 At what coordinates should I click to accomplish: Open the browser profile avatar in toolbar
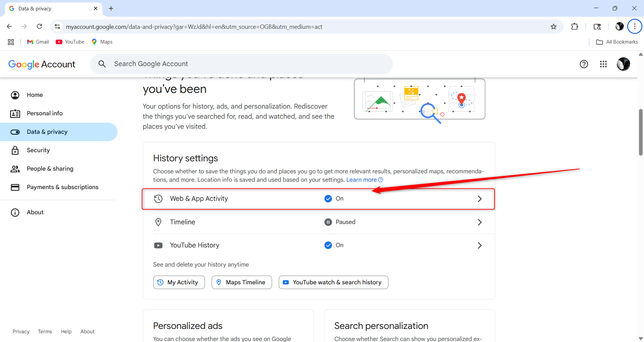coord(620,26)
